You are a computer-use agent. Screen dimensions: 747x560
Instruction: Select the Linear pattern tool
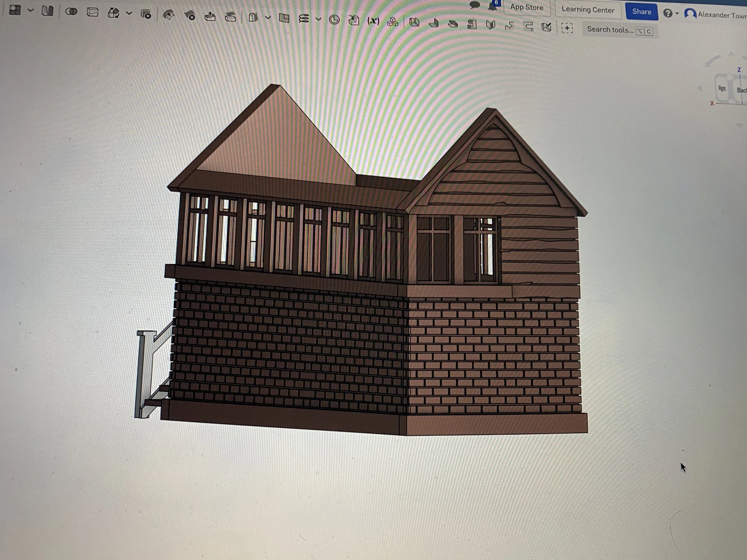[x=15, y=10]
